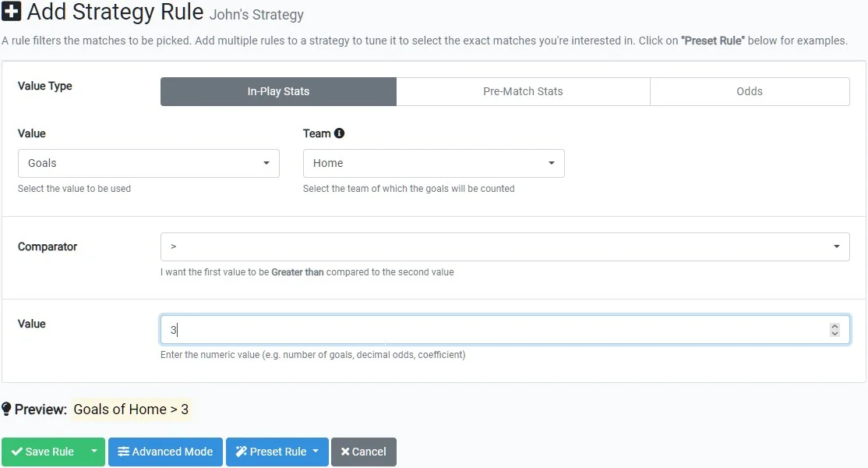
Task: Click the Save Rule button
Action: point(47,451)
